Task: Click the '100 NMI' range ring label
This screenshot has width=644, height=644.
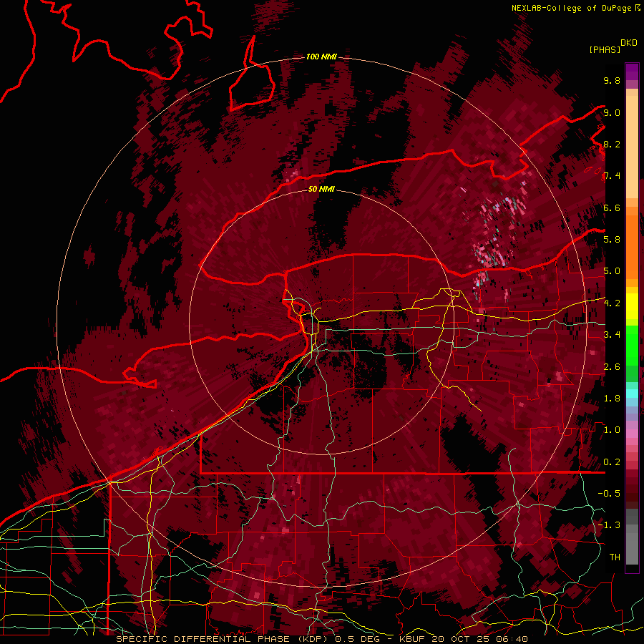Action: pyautogui.click(x=321, y=57)
